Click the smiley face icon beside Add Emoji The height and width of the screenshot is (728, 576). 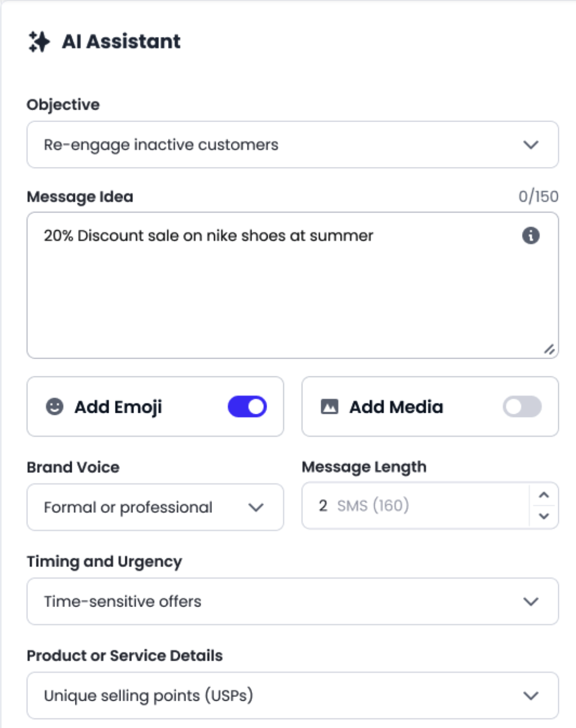pos(55,407)
